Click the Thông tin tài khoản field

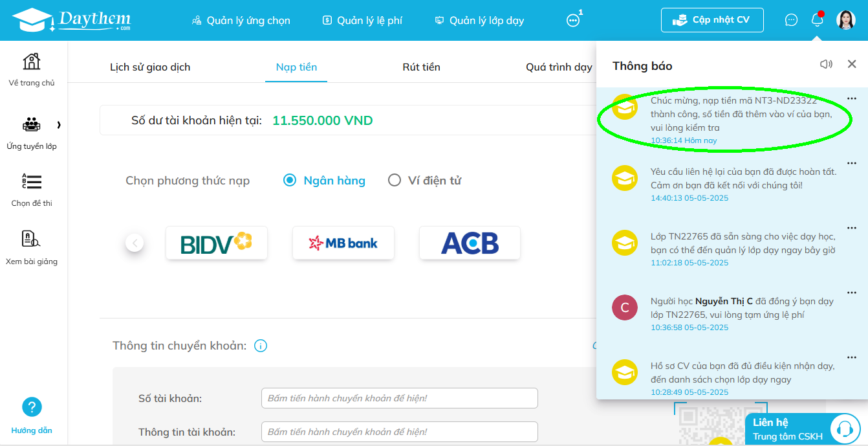pyautogui.click(x=400, y=432)
